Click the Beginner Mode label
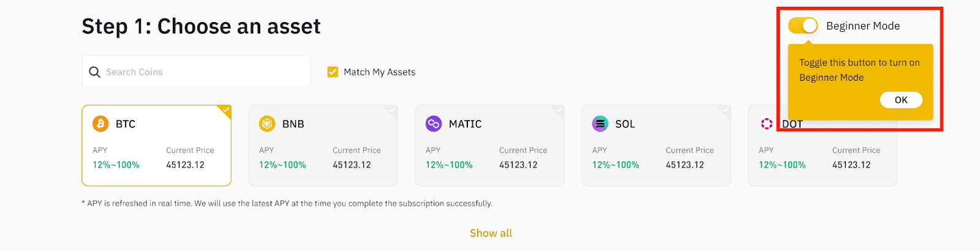Image resolution: width=980 pixels, height=251 pixels. (863, 26)
